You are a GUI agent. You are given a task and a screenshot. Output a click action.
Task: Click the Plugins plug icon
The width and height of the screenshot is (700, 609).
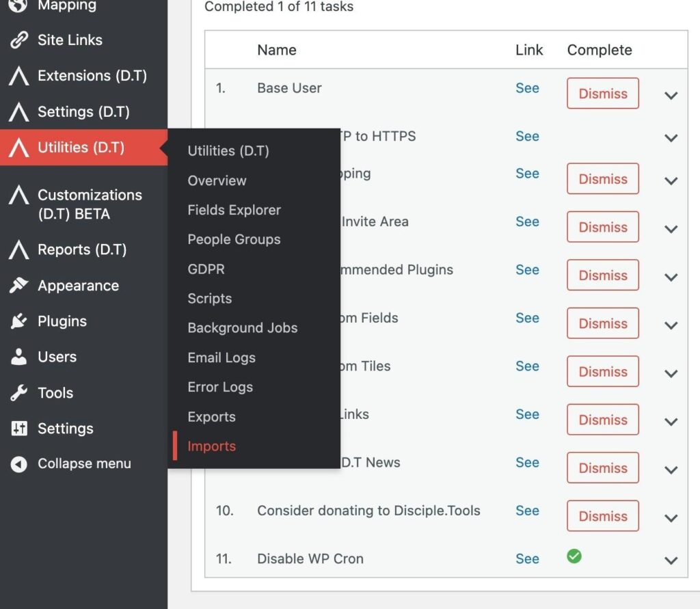(18, 321)
